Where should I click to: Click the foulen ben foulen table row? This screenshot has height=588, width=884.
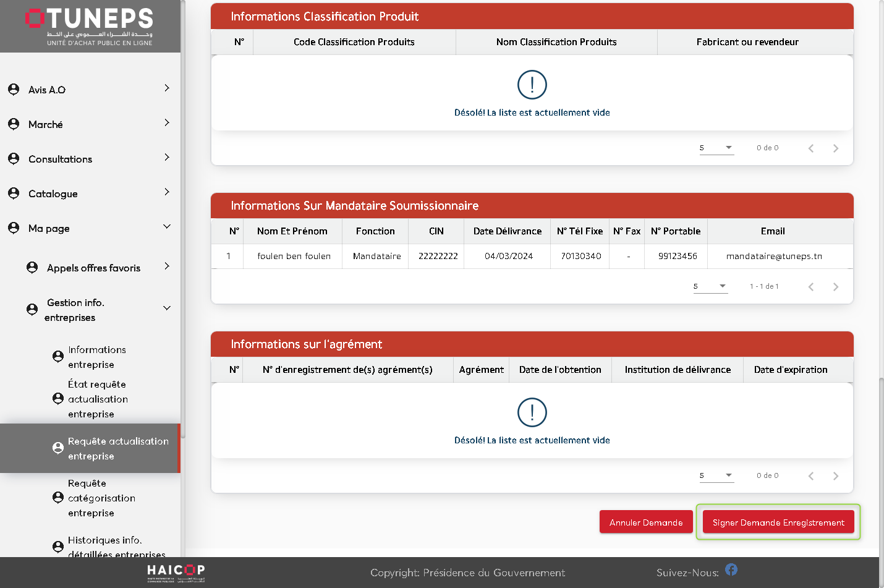[294, 256]
